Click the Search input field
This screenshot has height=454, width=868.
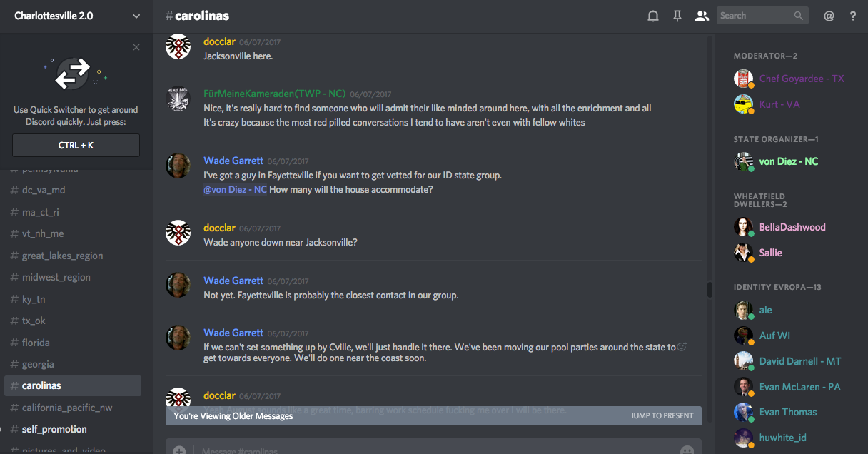(x=755, y=16)
